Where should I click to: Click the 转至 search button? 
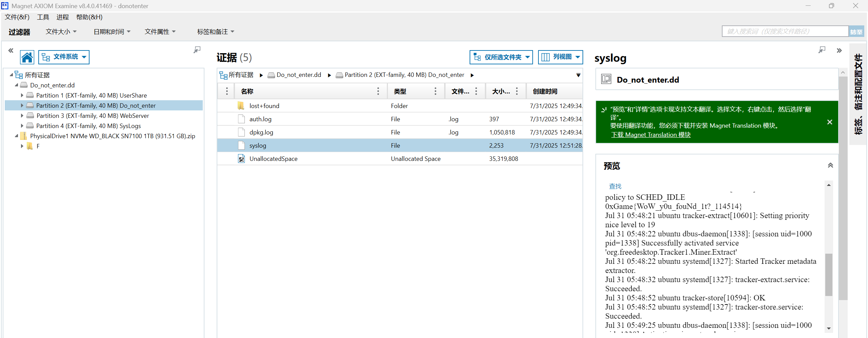[x=856, y=31]
